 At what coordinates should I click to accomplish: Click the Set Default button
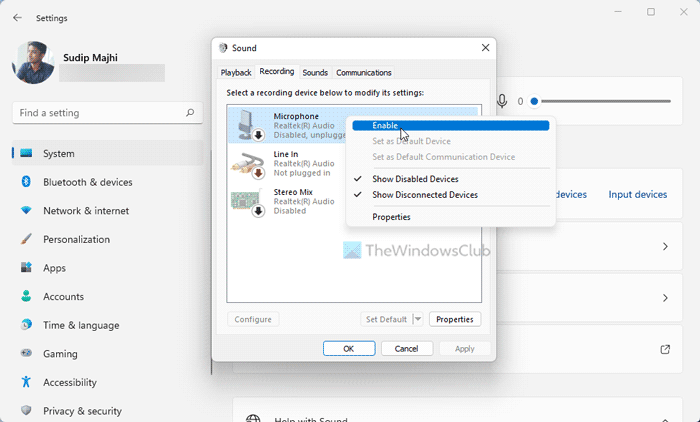(386, 319)
